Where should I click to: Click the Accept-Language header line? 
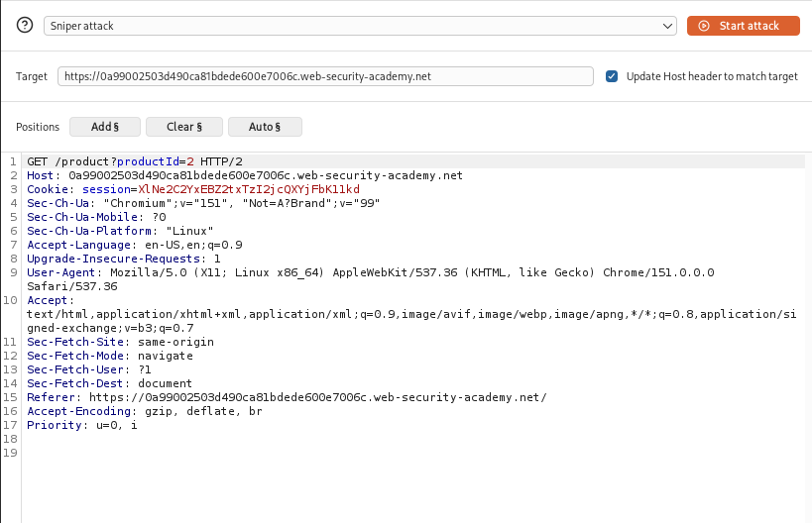(x=135, y=246)
